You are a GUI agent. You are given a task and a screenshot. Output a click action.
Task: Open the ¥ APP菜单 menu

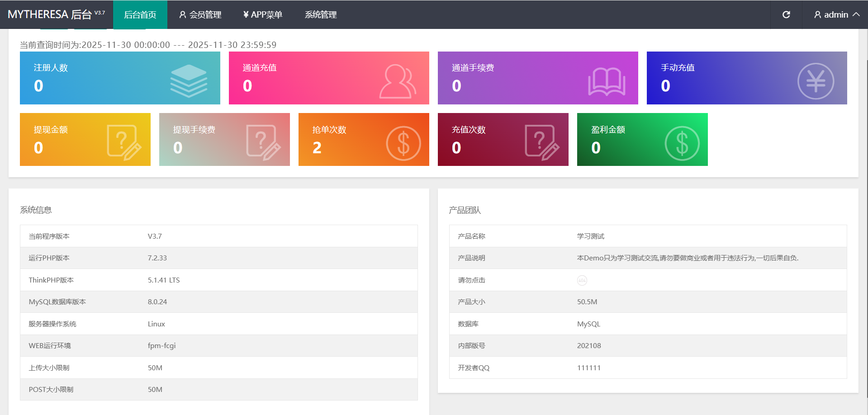click(x=262, y=14)
